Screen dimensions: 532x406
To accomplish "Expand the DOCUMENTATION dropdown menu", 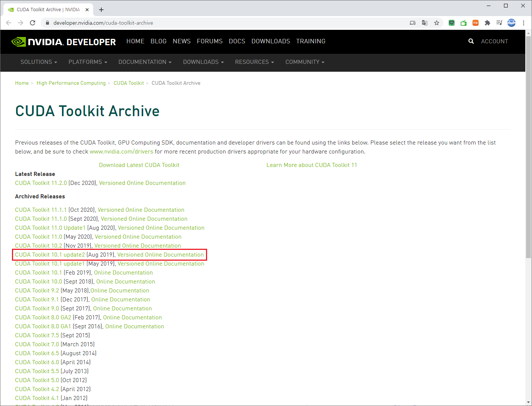I will [x=145, y=62].
